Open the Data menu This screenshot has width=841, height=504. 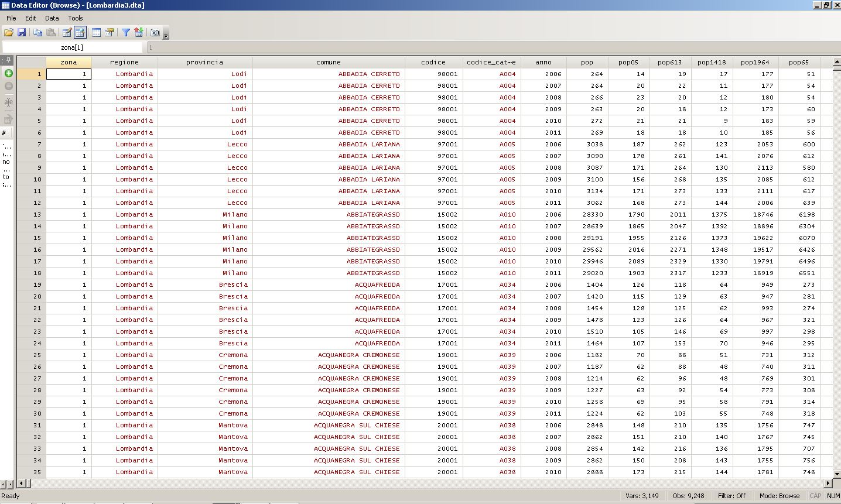[52, 18]
